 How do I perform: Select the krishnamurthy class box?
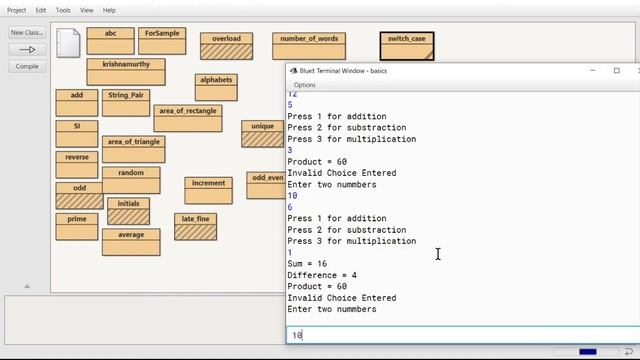tap(126, 72)
